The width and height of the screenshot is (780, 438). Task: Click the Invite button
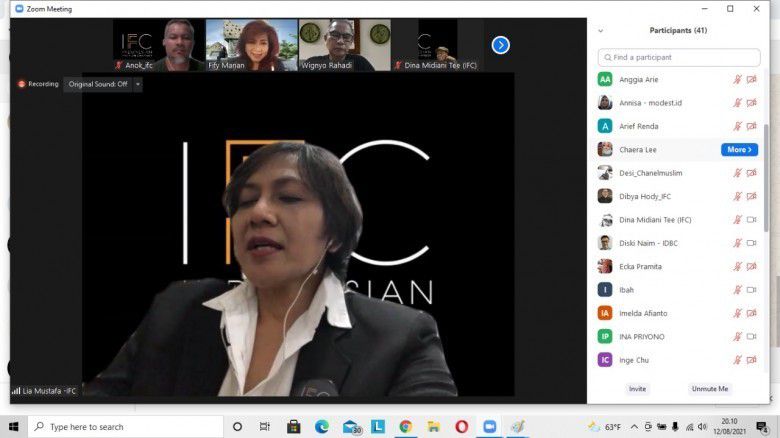(x=637, y=388)
